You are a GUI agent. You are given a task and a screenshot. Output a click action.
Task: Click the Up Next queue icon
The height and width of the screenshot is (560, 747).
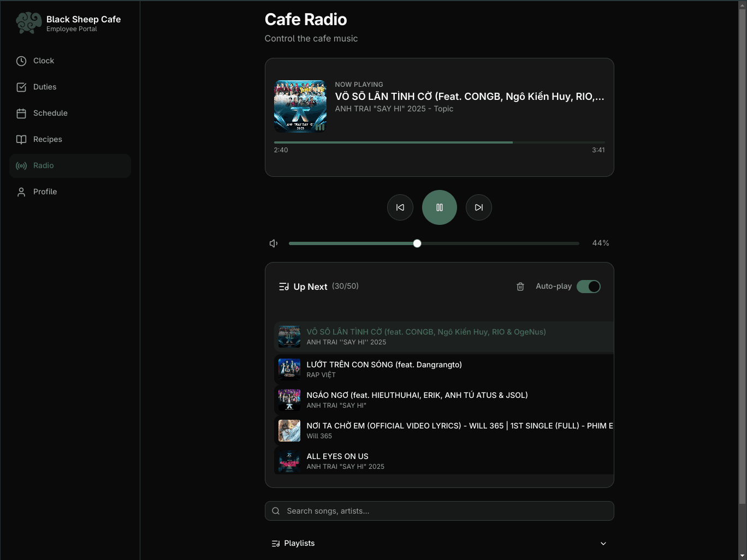point(284,286)
